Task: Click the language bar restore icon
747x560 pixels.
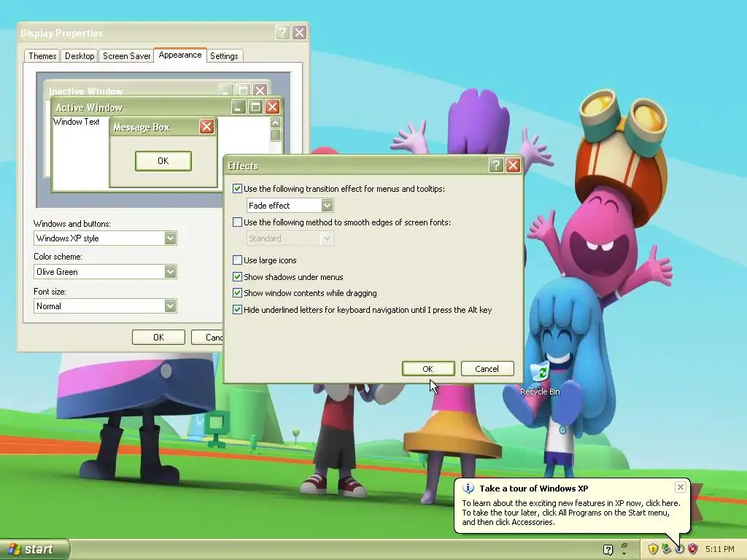Action: [624, 545]
